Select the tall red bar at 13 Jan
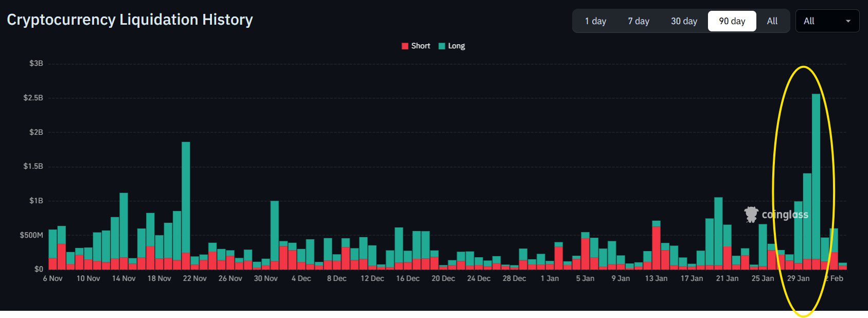The height and width of the screenshot is (318, 868). coord(656,247)
